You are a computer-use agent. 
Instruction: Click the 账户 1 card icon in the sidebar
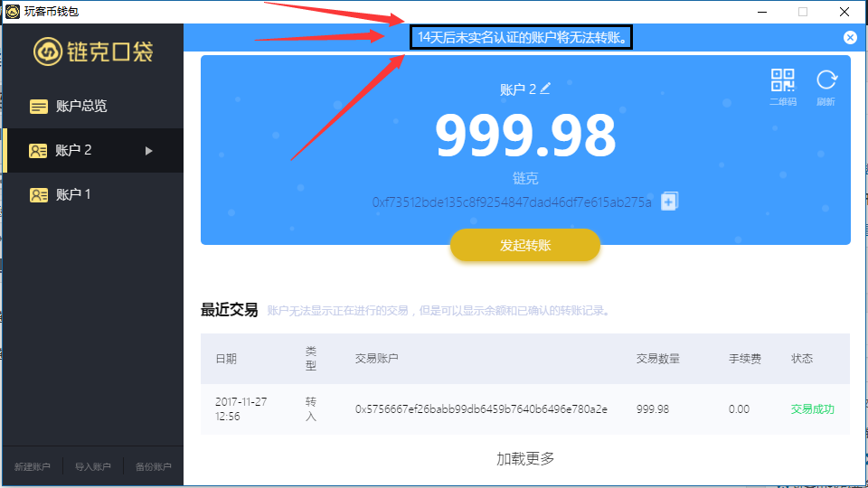click(x=38, y=195)
